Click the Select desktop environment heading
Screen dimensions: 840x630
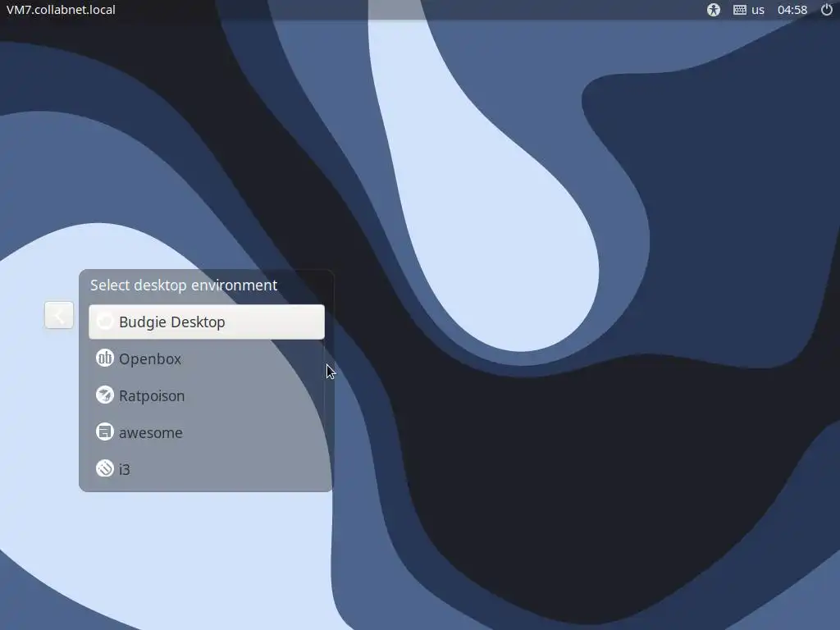click(x=184, y=285)
